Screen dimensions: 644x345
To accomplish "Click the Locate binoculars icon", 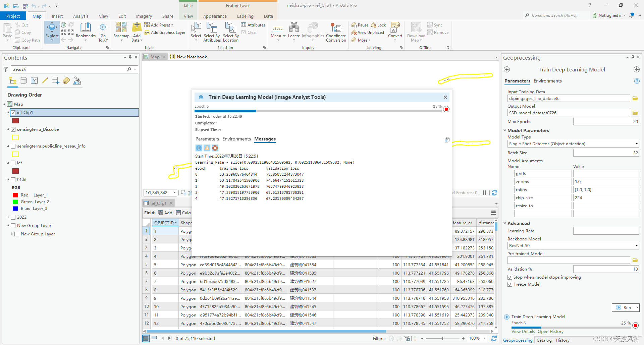I will (294, 27).
